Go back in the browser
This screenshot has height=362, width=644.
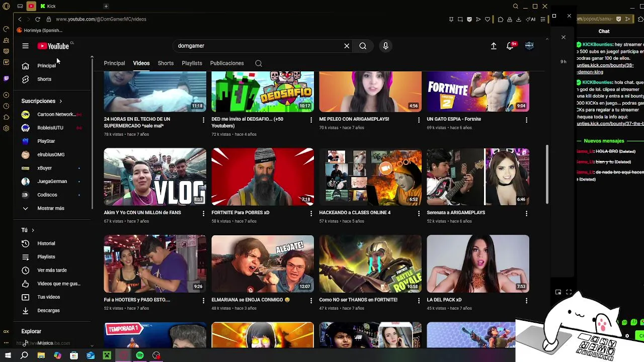pos(20,19)
